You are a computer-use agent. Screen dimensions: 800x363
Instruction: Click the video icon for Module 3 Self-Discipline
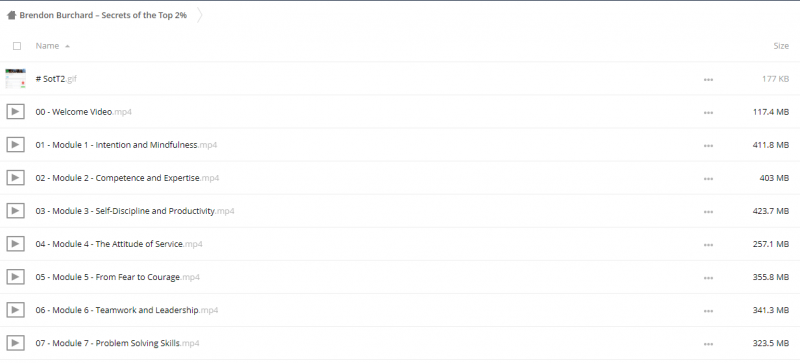[15, 210]
